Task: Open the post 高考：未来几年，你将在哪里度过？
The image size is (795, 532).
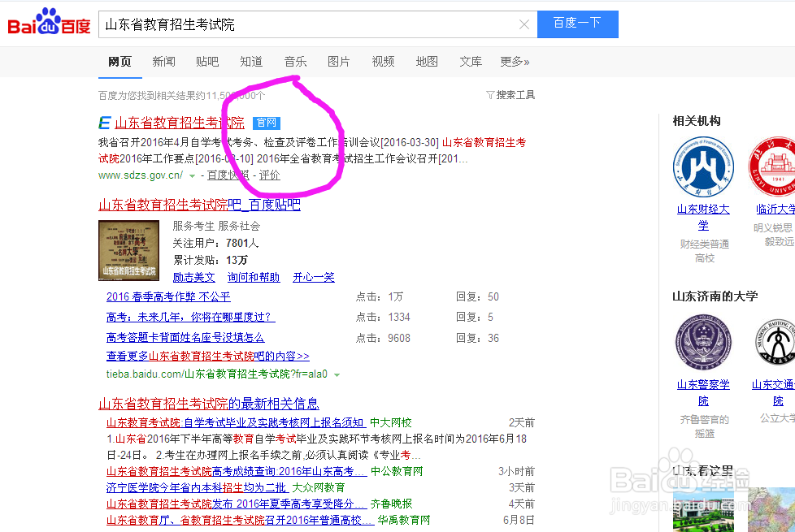Action: coord(191,318)
